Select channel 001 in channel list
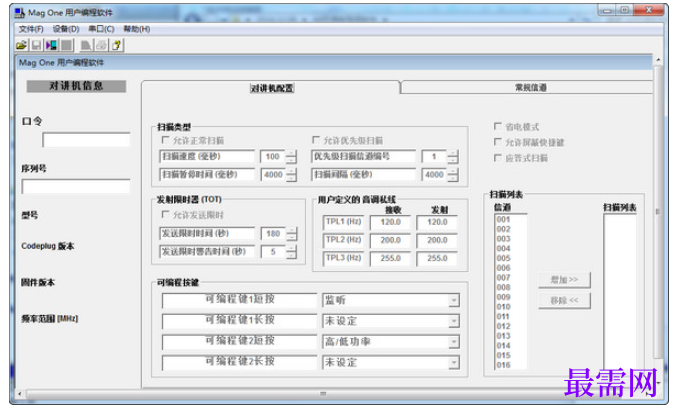The width and height of the screenshot is (676, 414). pyautogui.click(x=503, y=220)
